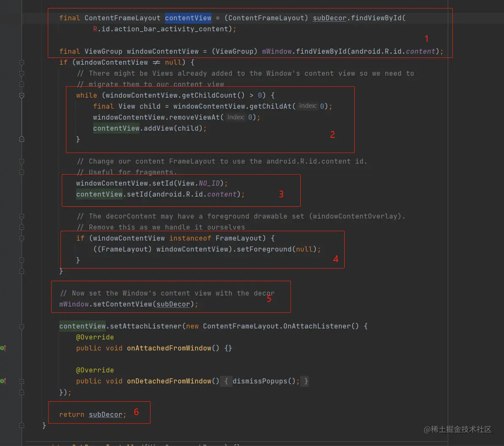
Task: Click underlined subDecor in the return statement
Action: tap(105, 414)
